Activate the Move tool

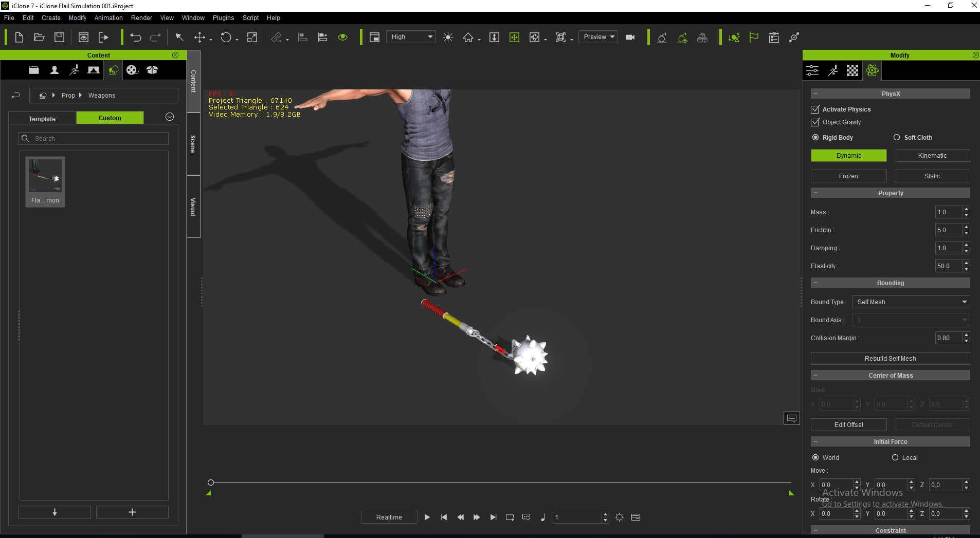(199, 37)
